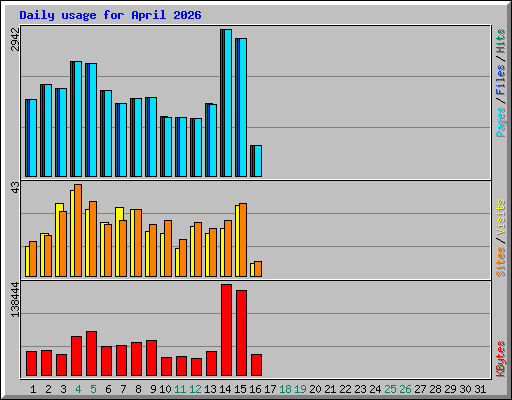Screen dimensions: 512x400
Task: Click the 2942 hits axis value
Action: [15, 40]
